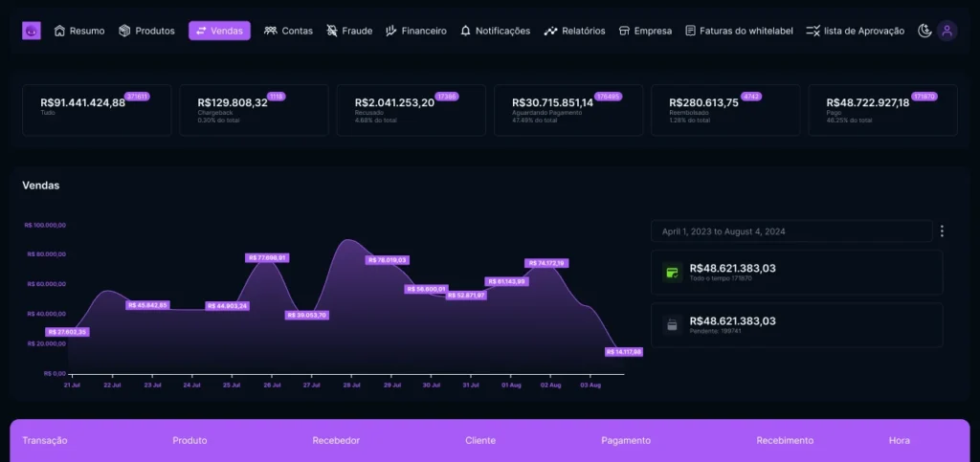Open lista de Aprovação
980x462 pixels.
tap(855, 31)
